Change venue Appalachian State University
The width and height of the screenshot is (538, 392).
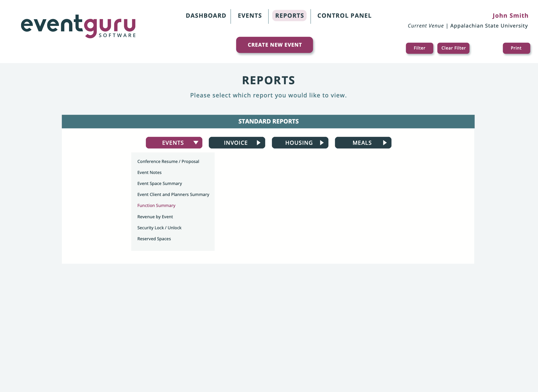[x=489, y=26]
